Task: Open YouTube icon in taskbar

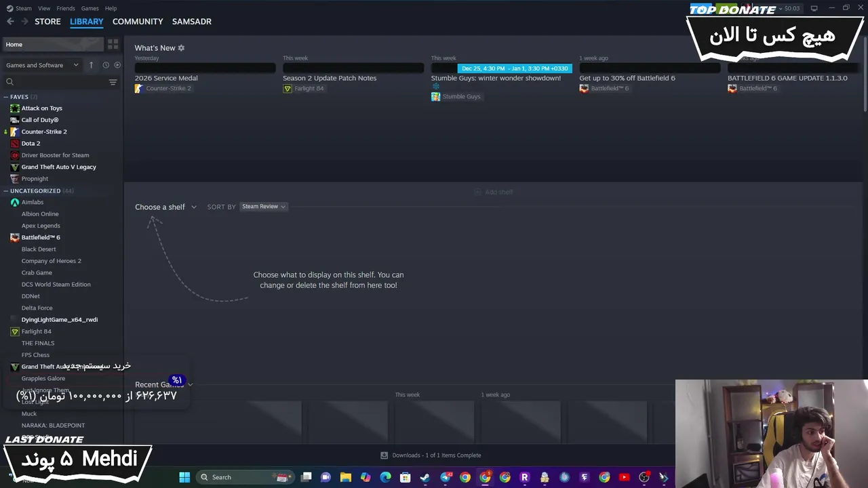Action: click(x=625, y=477)
